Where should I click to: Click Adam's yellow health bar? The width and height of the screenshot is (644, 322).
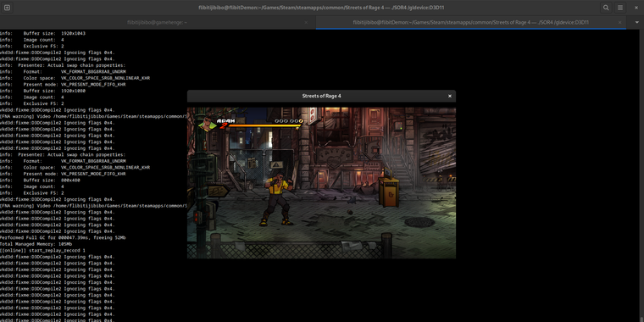264,125
